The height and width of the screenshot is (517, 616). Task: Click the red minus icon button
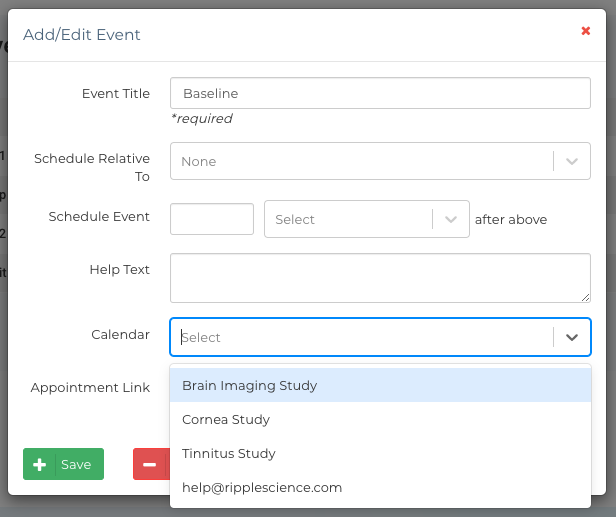(149, 464)
